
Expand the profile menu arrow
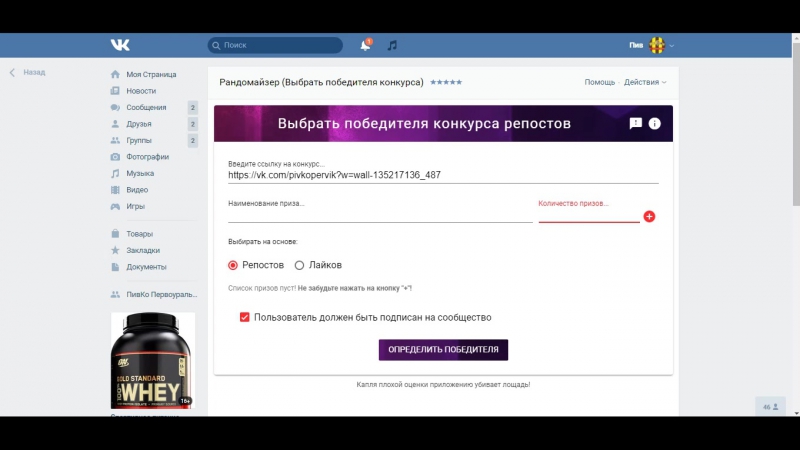tap(671, 45)
